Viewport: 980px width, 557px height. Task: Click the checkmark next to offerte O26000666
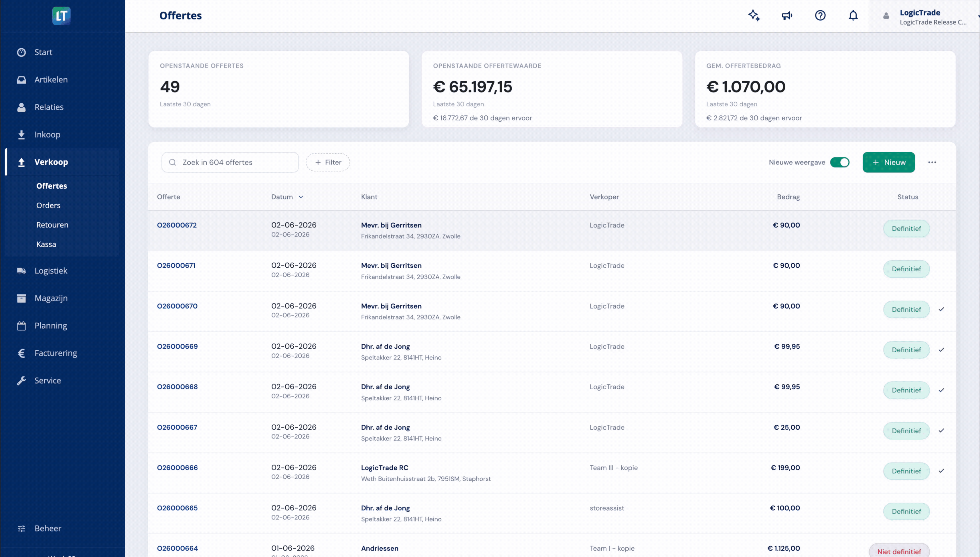[x=941, y=471]
